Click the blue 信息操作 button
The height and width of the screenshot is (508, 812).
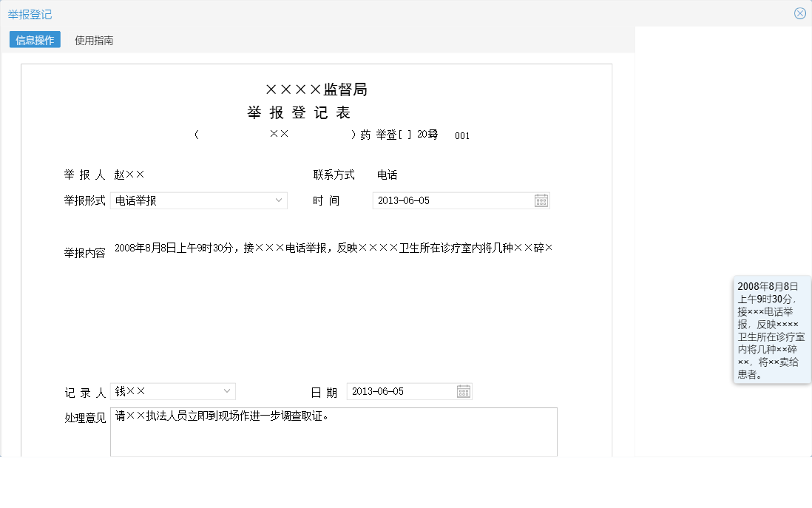34,41
